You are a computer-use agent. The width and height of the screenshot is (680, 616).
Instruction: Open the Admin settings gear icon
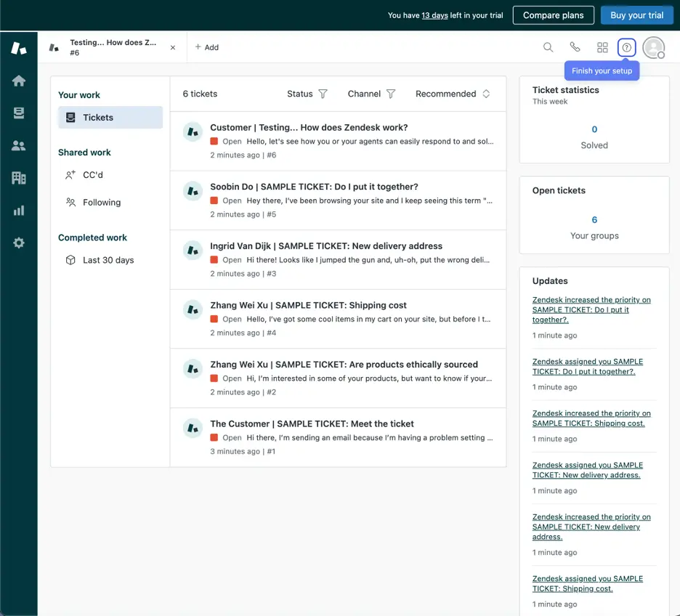(19, 243)
